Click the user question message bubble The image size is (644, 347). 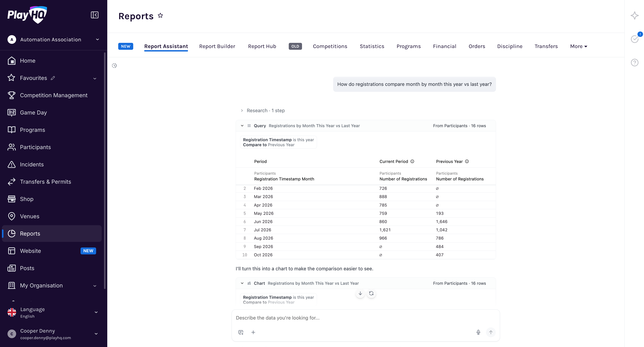[x=414, y=84]
